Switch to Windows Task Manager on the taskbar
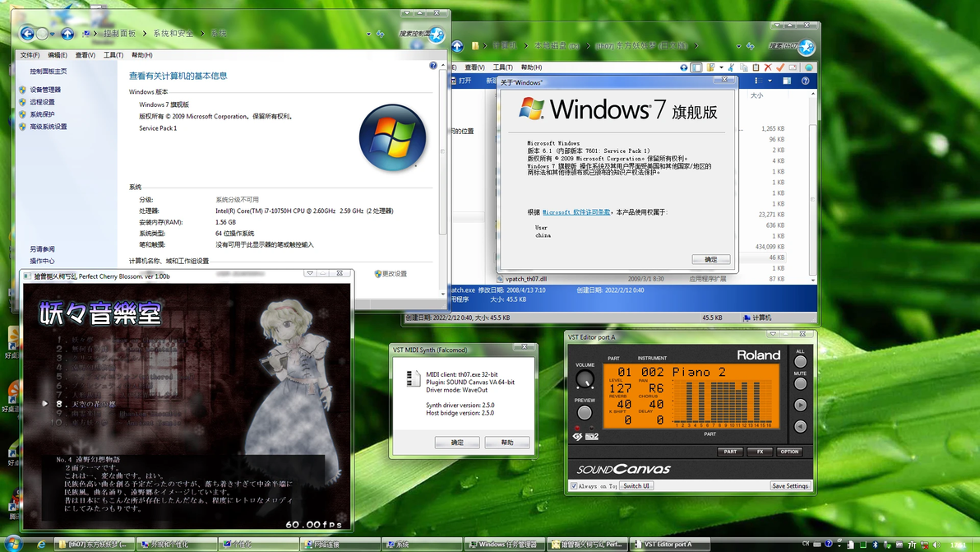 point(505,545)
